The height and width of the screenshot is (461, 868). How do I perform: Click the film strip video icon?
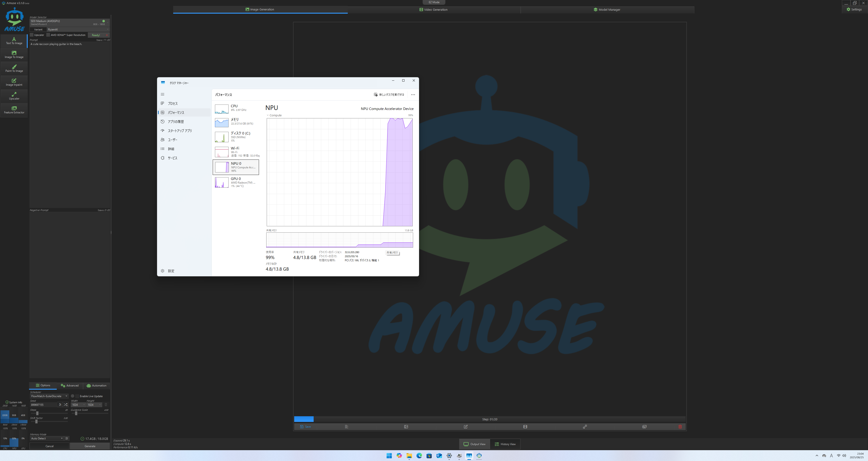coord(525,427)
